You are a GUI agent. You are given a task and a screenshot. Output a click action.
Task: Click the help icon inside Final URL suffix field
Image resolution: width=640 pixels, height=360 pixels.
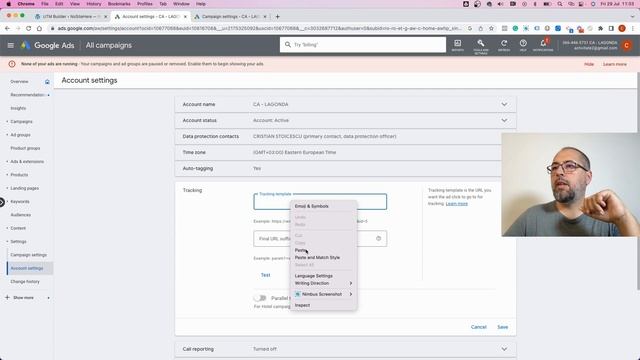point(378,238)
